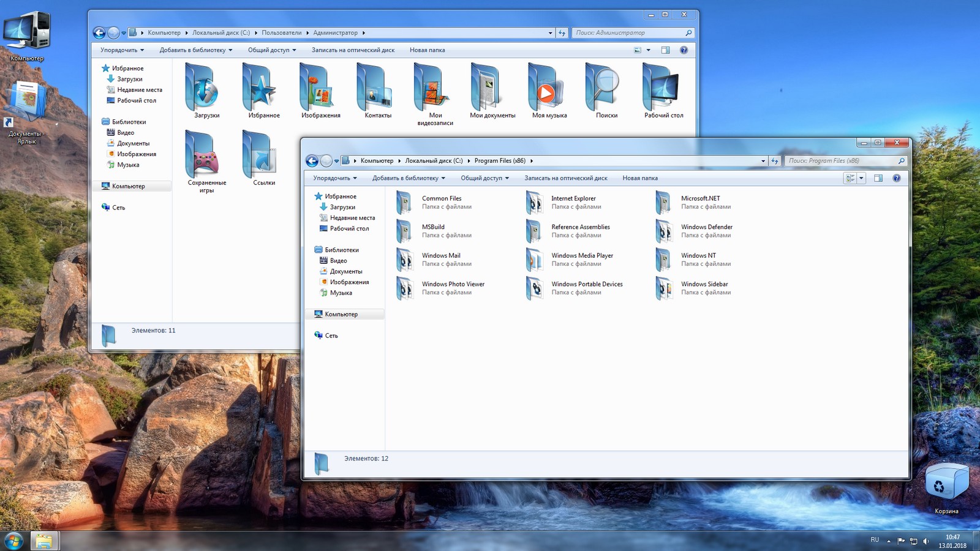The width and height of the screenshot is (980, 551).
Task: Open Общий доступ dropdown in Program Files window
Action: click(x=484, y=178)
